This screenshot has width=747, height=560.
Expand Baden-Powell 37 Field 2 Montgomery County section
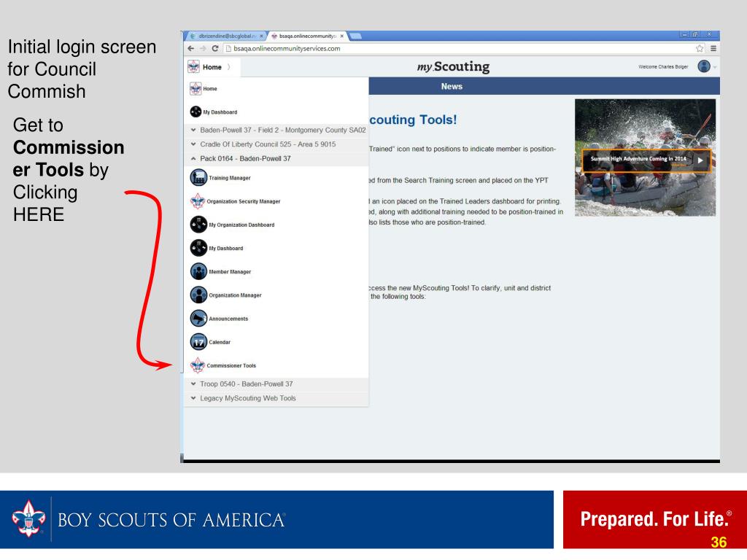276,130
